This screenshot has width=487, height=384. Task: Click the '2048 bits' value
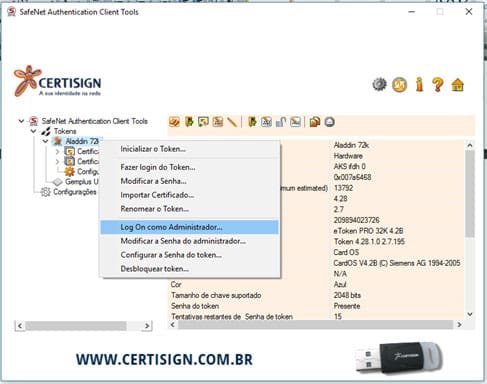click(347, 295)
